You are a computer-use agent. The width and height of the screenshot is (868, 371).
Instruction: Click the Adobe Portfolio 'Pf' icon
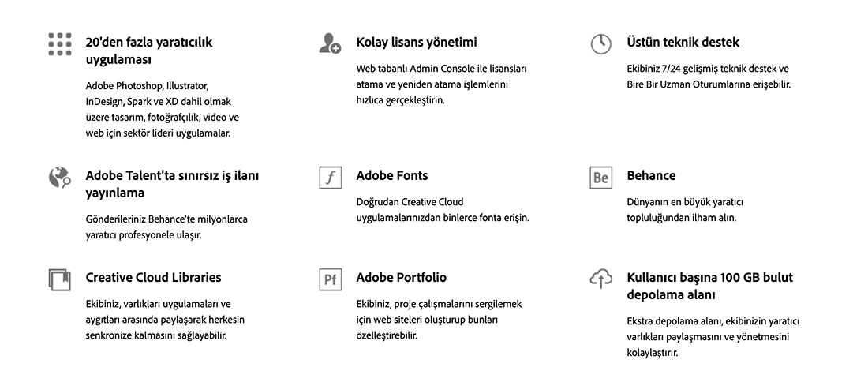[x=331, y=279]
